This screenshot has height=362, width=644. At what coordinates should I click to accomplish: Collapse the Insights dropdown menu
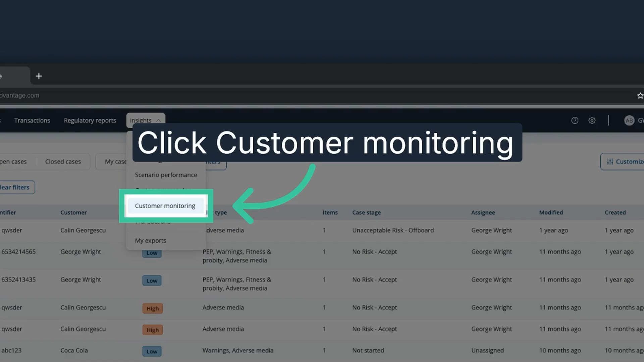(146, 120)
